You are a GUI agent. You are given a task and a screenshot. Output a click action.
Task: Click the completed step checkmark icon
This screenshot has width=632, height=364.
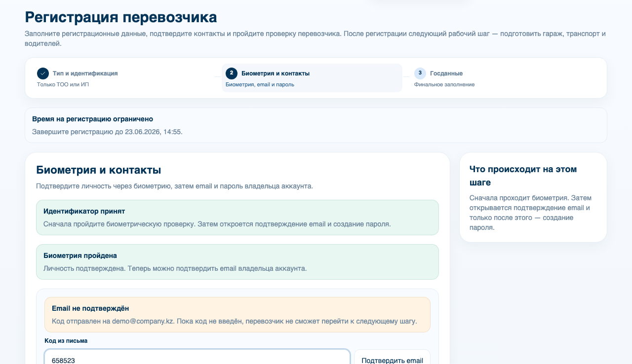(x=43, y=73)
